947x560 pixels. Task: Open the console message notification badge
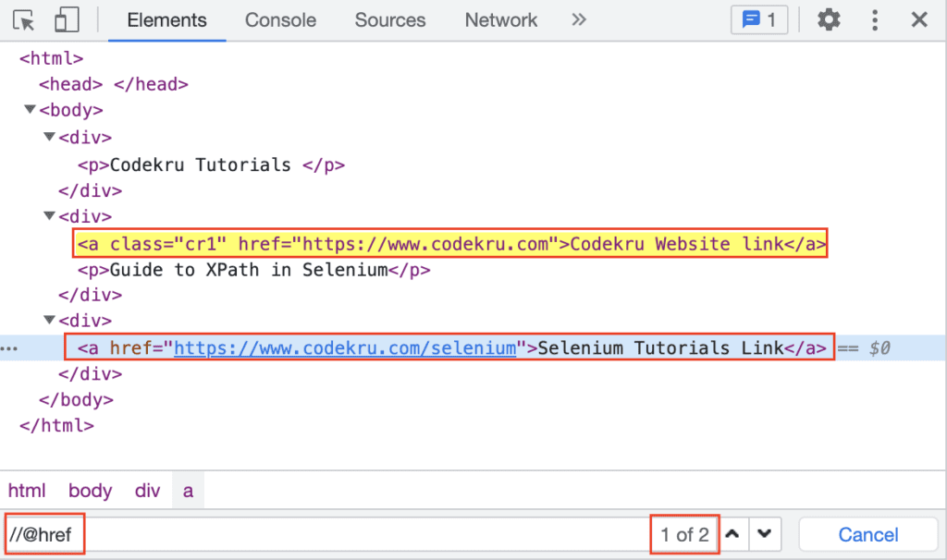758,19
